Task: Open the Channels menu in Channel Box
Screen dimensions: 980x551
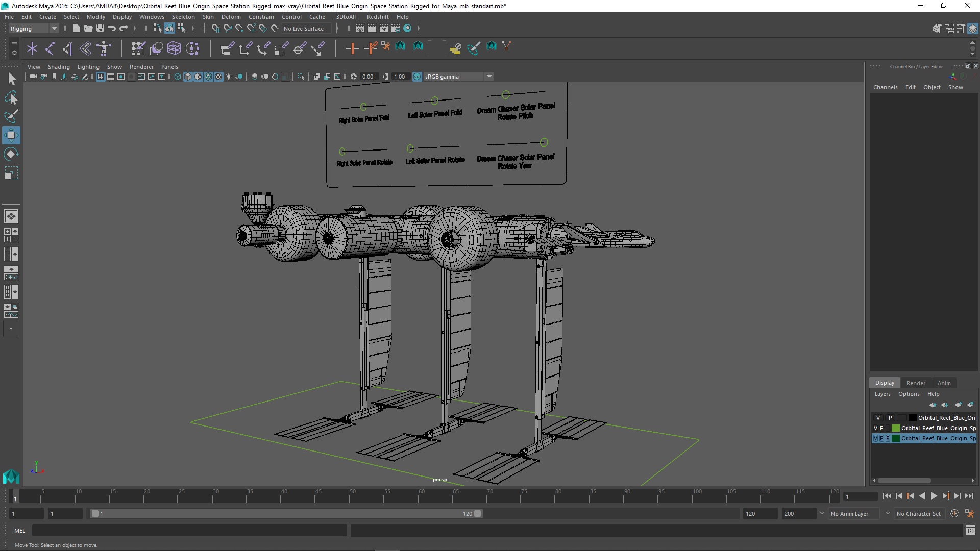Action: tap(885, 87)
